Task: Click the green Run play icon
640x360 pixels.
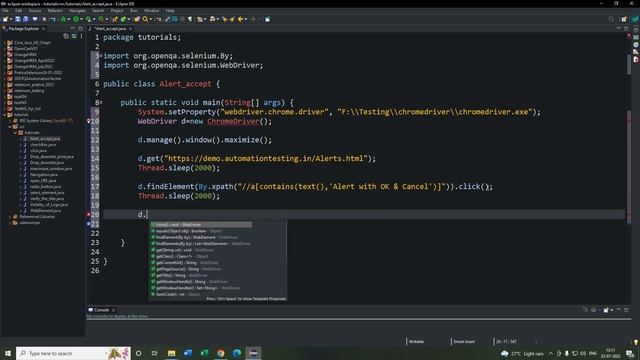Action: tap(76, 19)
